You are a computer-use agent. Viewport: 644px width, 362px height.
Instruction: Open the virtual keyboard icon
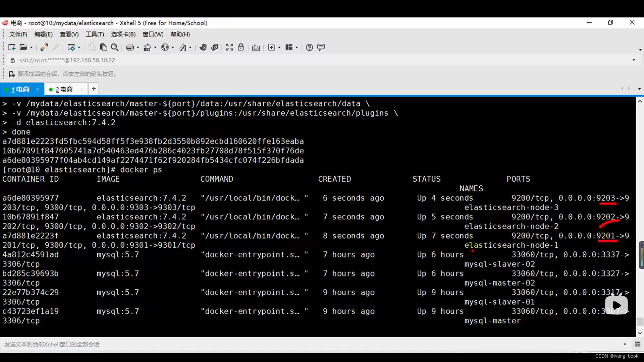pyautogui.click(x=256, y=48)
